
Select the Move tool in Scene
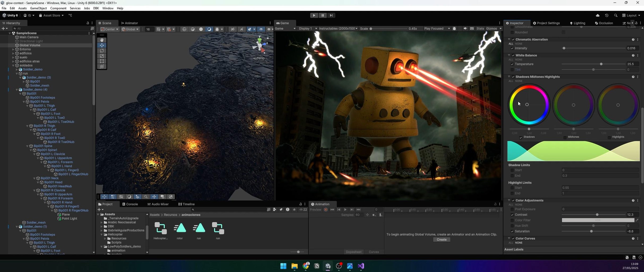[102, 45]
